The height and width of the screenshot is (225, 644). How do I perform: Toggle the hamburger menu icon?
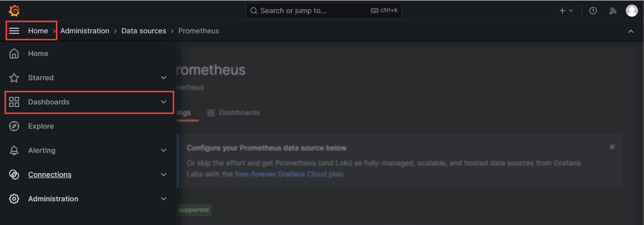click(x=14, y=31)
